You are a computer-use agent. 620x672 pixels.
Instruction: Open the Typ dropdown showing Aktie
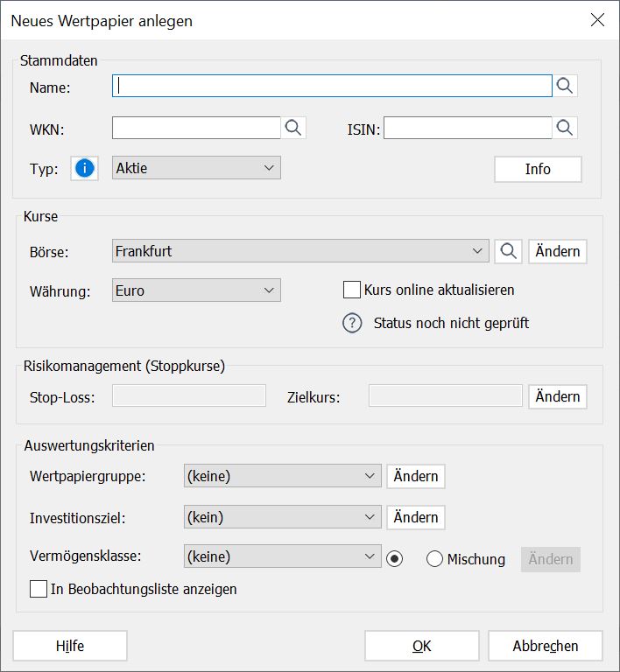(196, 169)
